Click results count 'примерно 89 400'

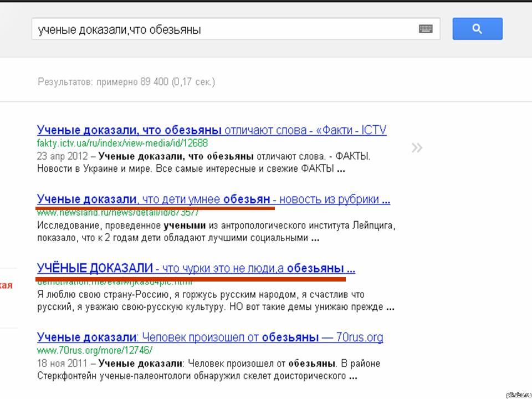point(132,82)
